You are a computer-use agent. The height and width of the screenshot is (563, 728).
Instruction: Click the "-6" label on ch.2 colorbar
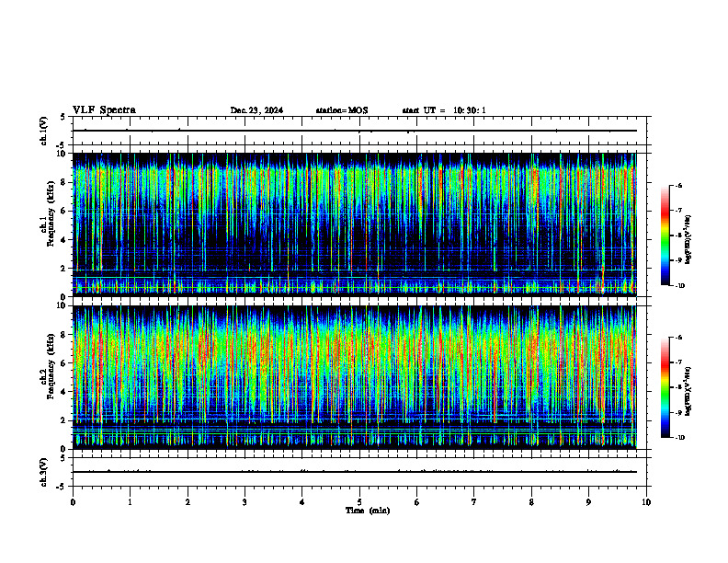click(678, 338)
